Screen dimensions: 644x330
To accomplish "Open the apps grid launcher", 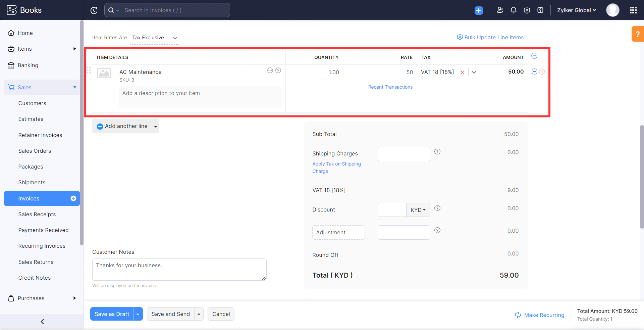I will click(x=633, y=10).
